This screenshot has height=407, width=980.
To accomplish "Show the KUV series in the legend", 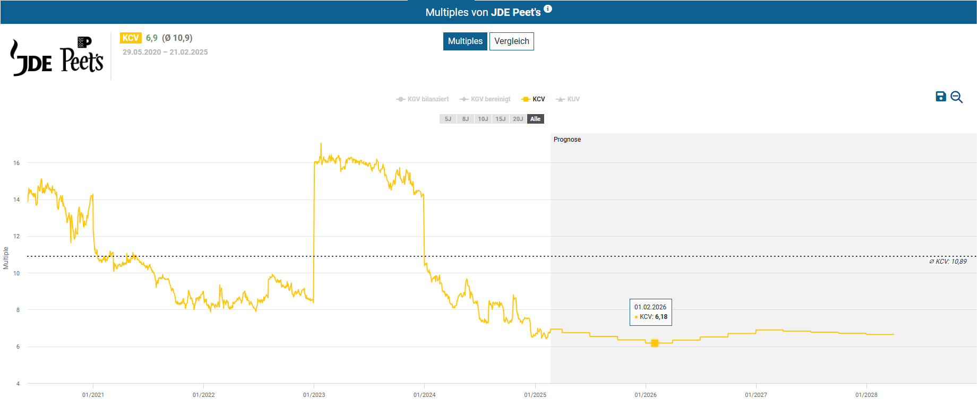I will point(568,99).
